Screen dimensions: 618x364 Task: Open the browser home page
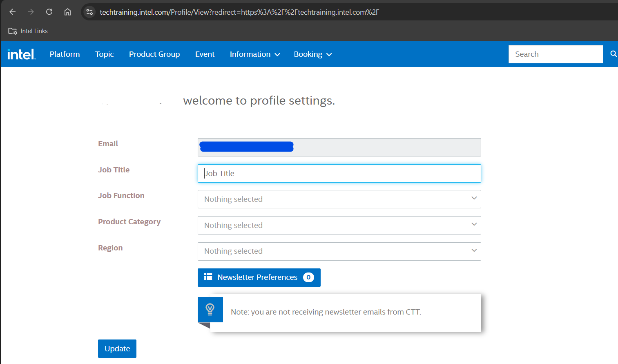[67, 12]
